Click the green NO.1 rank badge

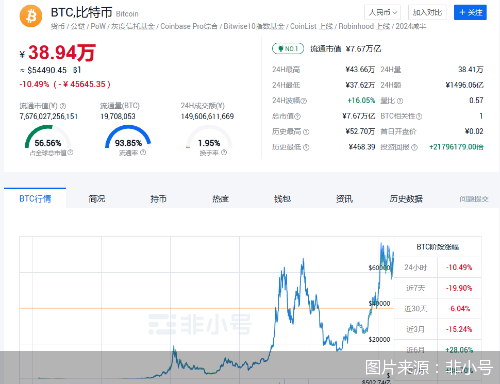click(x=288, y=49)
